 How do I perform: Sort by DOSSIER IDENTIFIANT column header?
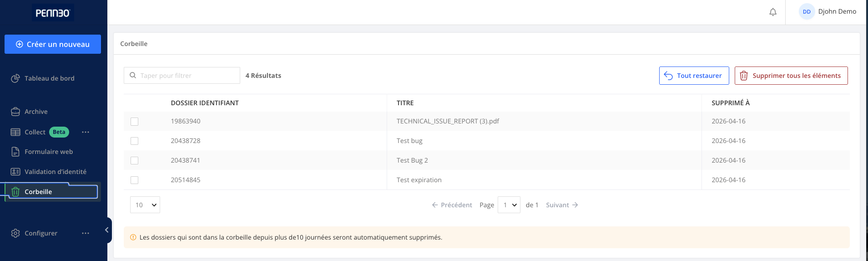point(205,103)
